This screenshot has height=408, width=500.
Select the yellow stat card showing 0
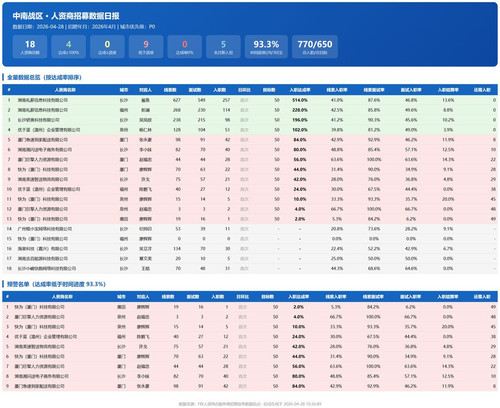coord(107,47)
